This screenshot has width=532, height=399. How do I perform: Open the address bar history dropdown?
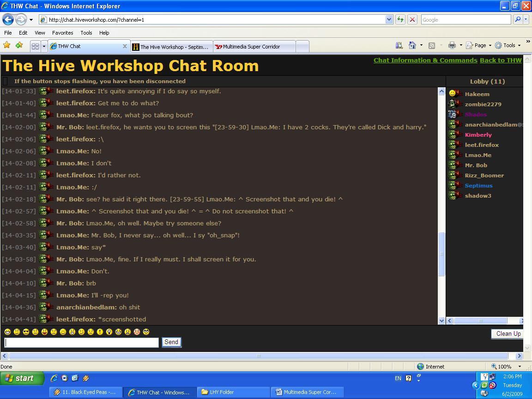(389, 20)
